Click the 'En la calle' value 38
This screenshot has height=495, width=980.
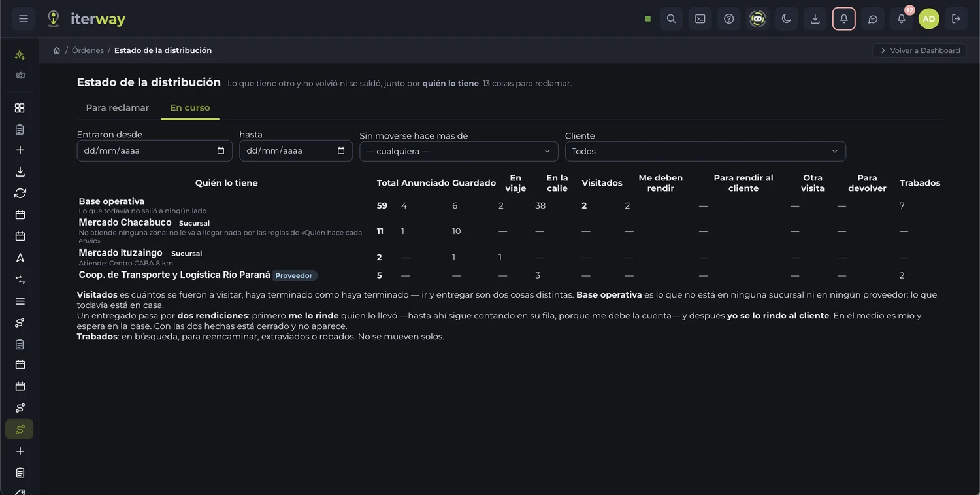click(x=540, y=206)
